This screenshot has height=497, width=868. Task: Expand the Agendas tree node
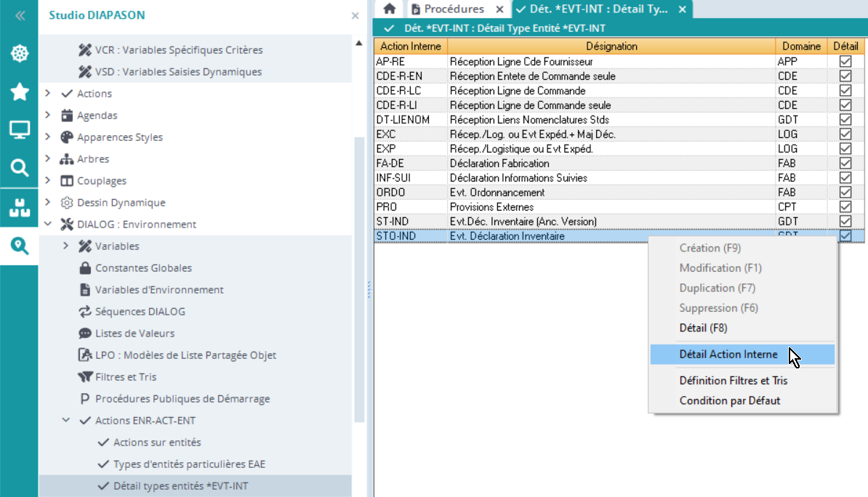[48, 116]
